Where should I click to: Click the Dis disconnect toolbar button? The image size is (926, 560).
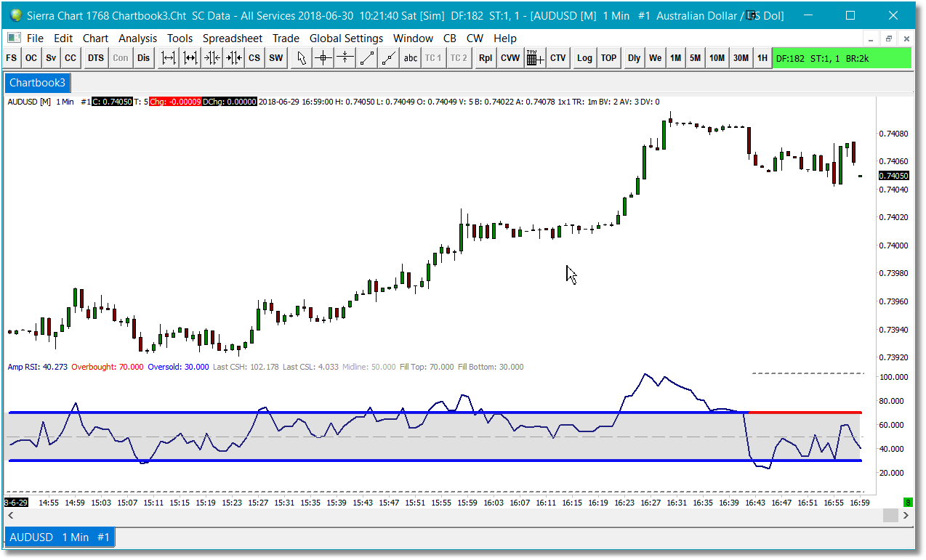(144, 58)
